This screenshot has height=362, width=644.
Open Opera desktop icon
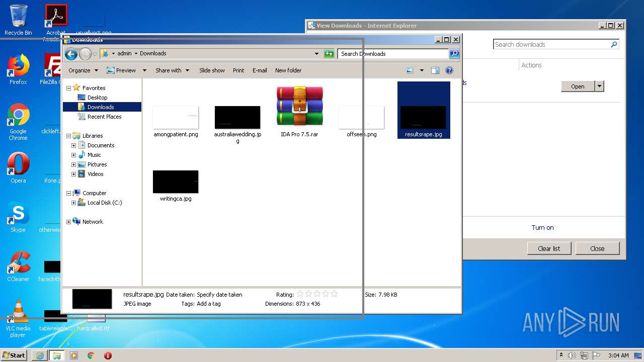pyautogui.click(x=18, y=167)
